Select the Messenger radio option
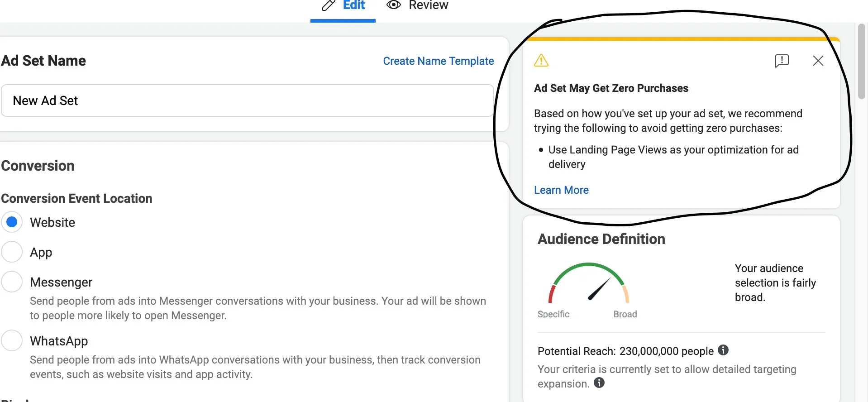The image size is (868, 402). point(12,282)
